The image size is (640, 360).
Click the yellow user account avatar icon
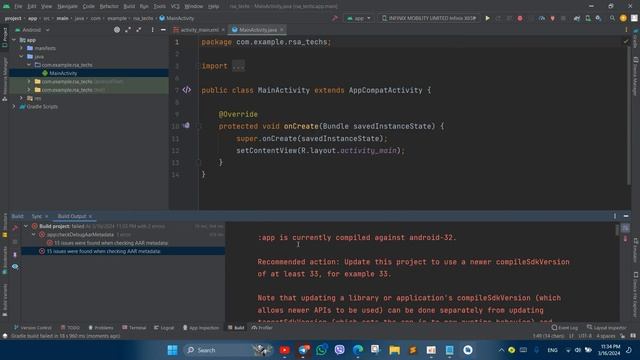coord(623,18)
